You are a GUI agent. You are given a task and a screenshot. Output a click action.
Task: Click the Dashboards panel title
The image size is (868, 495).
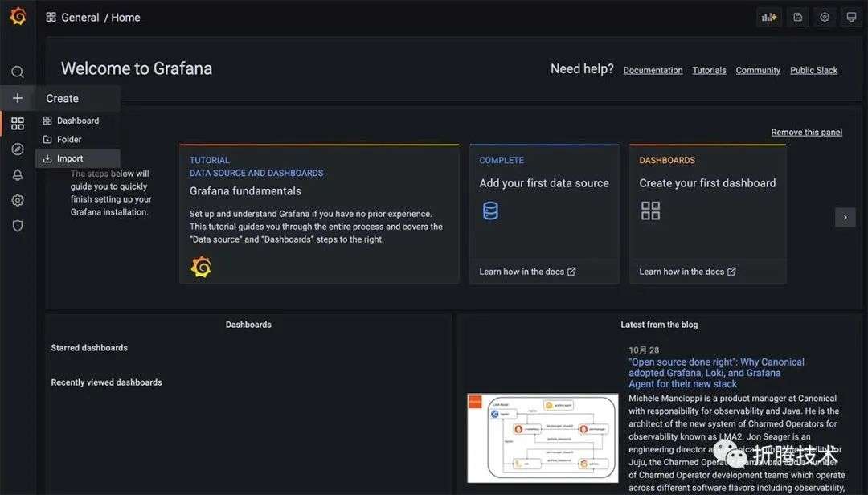(x=248, y=325)
